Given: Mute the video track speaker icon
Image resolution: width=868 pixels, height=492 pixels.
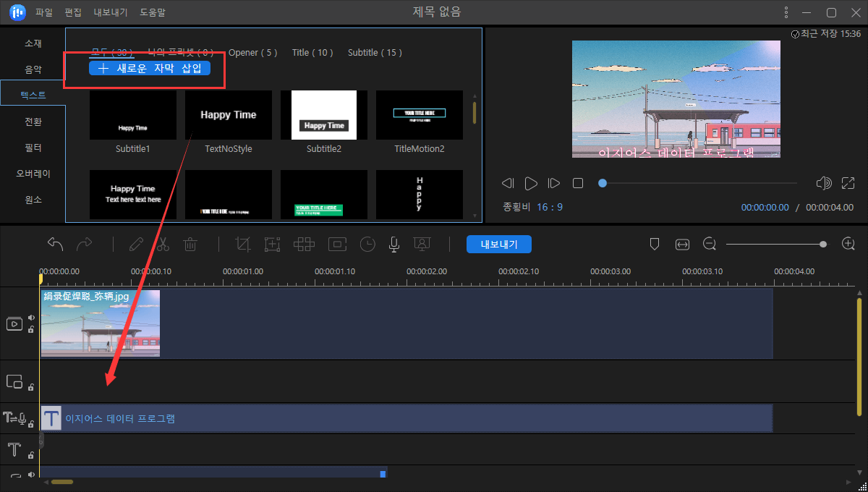Looking at the screenshot, I should pos(30,317).
